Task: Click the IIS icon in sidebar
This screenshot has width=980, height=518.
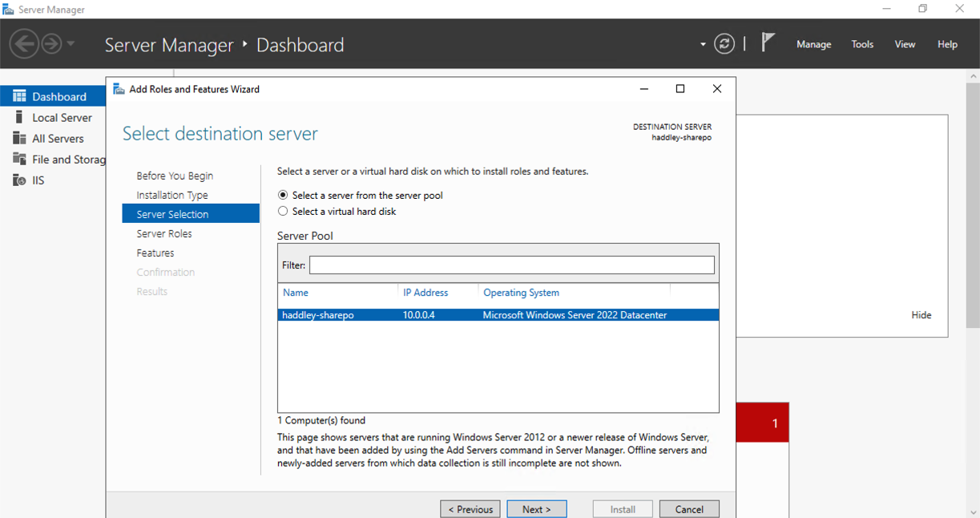Action: click(x=19, y=180)
